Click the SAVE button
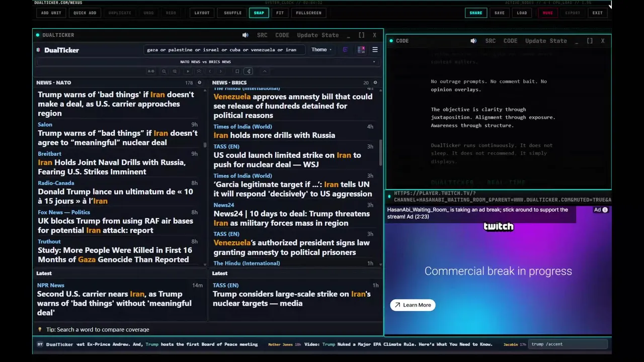The width and height of the screenshot is (644, 362). click(x=500, y=13)
